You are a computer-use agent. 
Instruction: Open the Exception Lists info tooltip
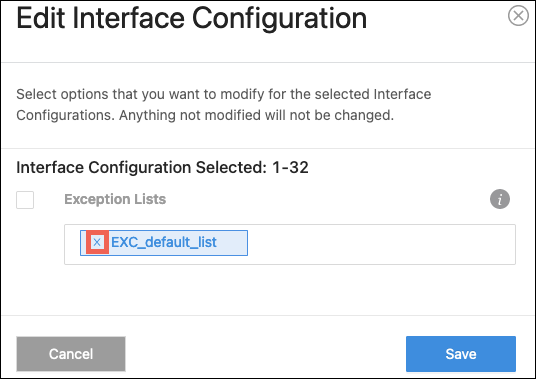(500, 199)
